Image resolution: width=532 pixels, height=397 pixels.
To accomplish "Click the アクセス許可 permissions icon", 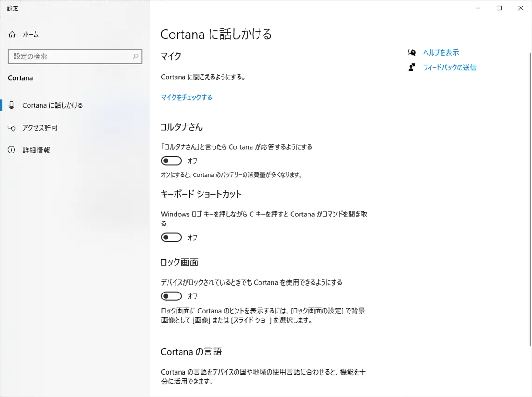I will click(12, 127).
